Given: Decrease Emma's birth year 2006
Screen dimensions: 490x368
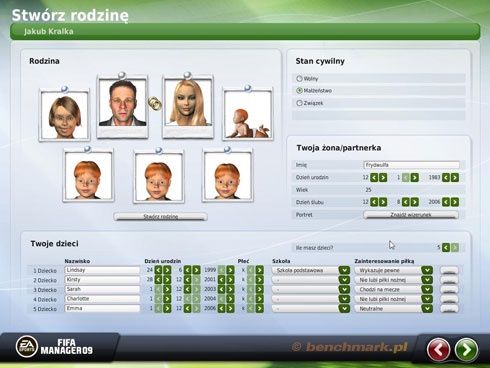Looking at the screenshot, I should pos(221,309).
